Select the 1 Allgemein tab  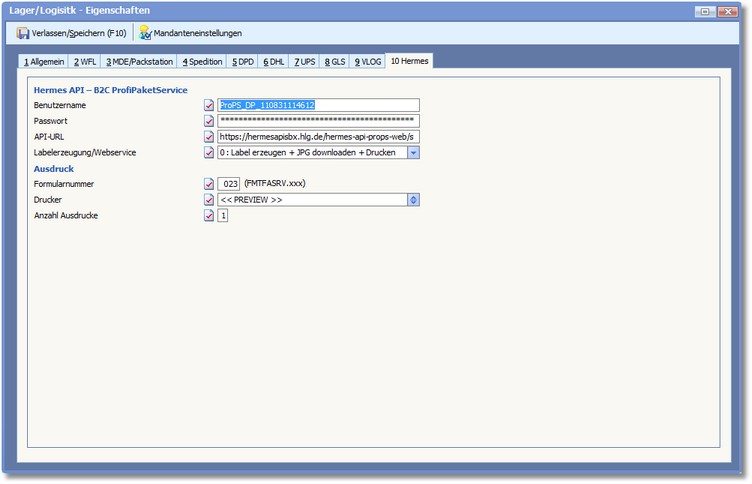44,62
